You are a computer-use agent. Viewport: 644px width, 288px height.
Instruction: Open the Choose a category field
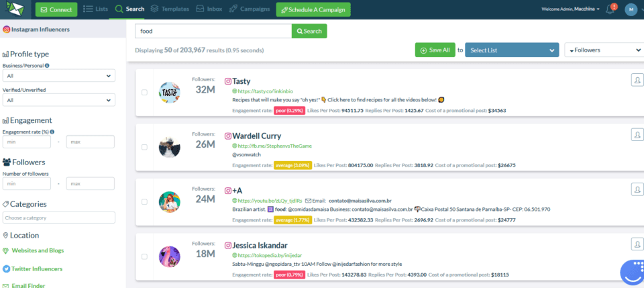coord(59,218)
